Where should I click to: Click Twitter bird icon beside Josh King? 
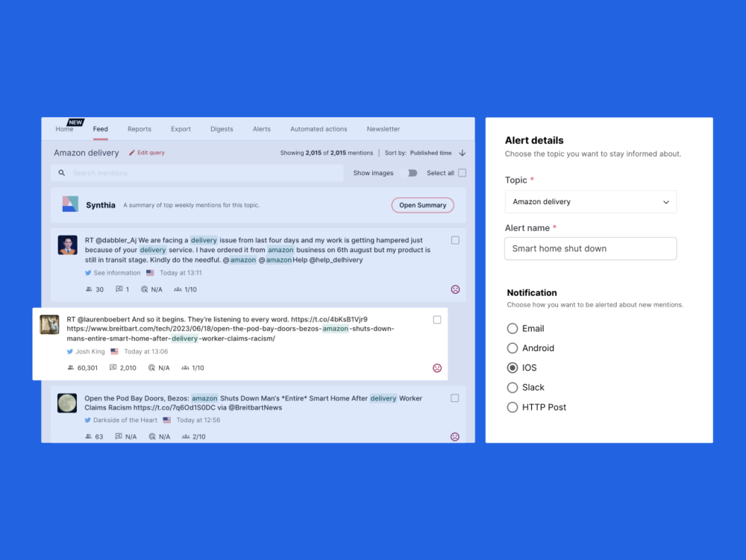pyautogui.click(x=70, y=352)
